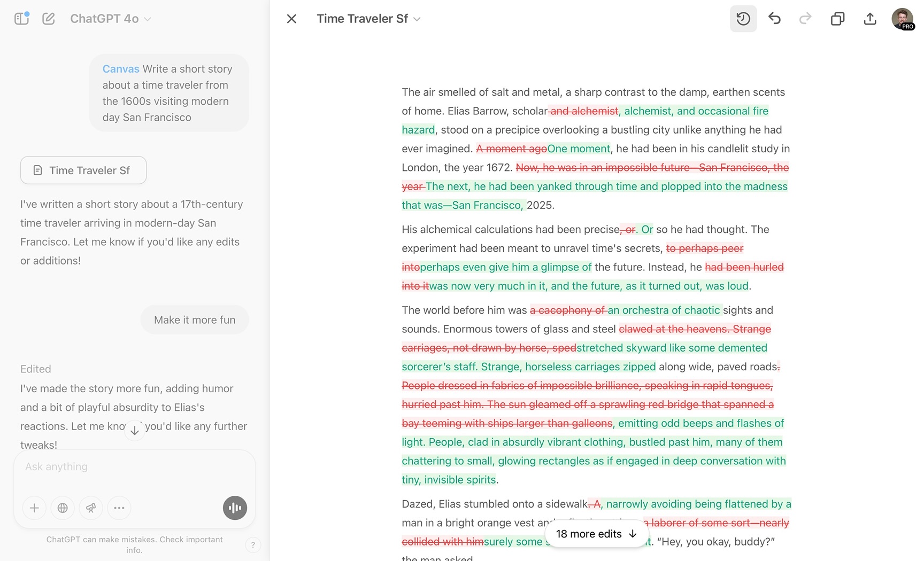Start voice mode button
924x561 pixels.
(x=235, y=508)
